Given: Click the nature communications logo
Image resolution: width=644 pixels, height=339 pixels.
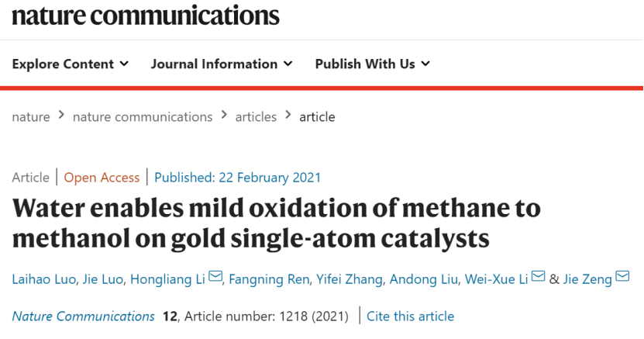Looking at the screenshot, I should (x=146, y=16).
